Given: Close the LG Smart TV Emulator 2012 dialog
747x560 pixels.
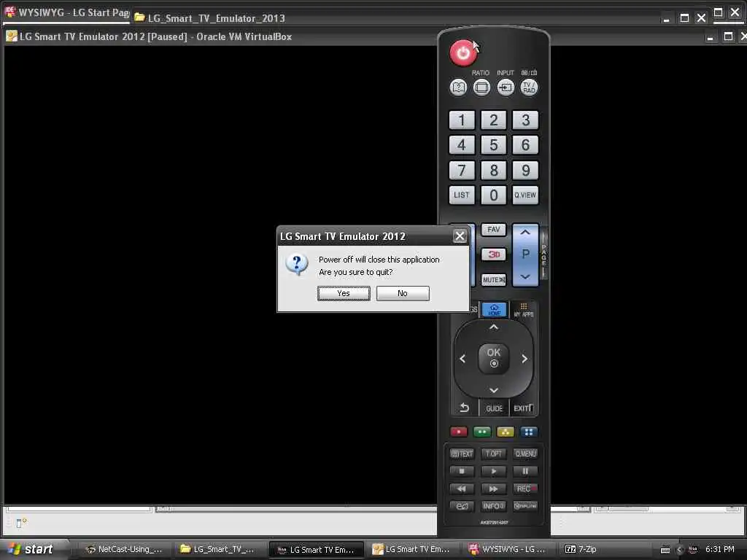Looking at the screenshot, I should (460, 236).
